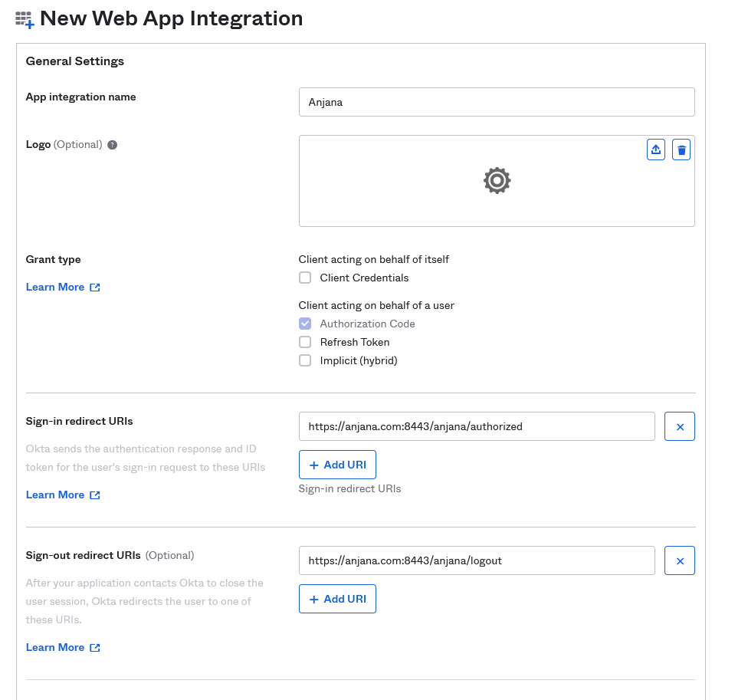The image size is (748, 700).
Task: Add URI under Sign-in redirect URIs
Action: (x=337, y=465)
